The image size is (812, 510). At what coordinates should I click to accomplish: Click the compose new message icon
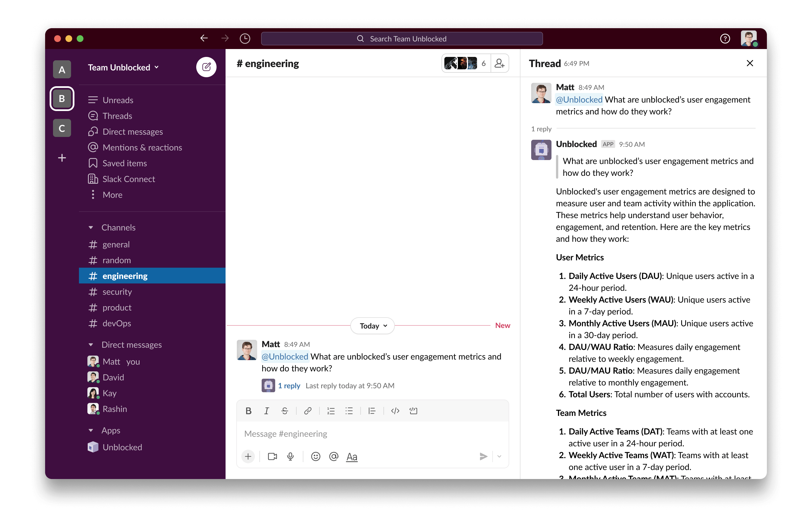[206, 67]
